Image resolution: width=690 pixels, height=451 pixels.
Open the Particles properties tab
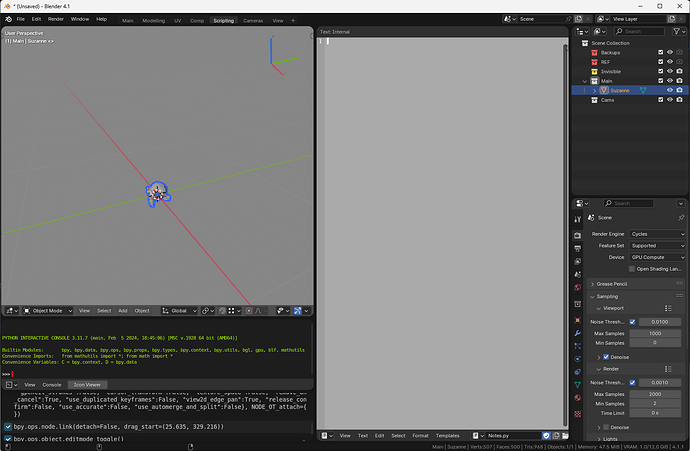coord(578,346)
